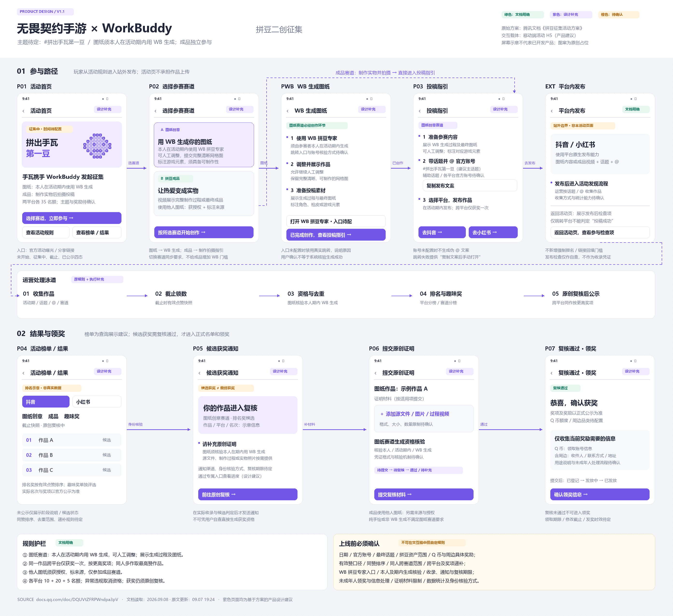
Task: Click the 图纸赛道必经创作环节 tag
Action: (317, 126)
